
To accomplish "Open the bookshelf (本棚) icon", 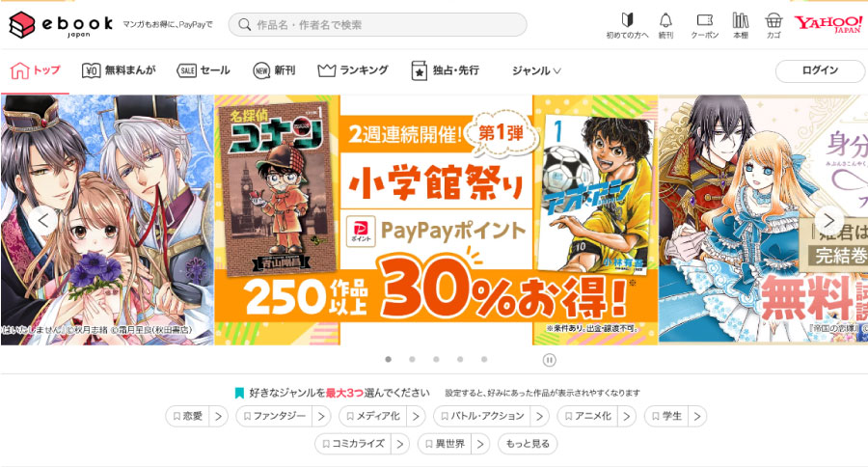I will coord(741,25).
